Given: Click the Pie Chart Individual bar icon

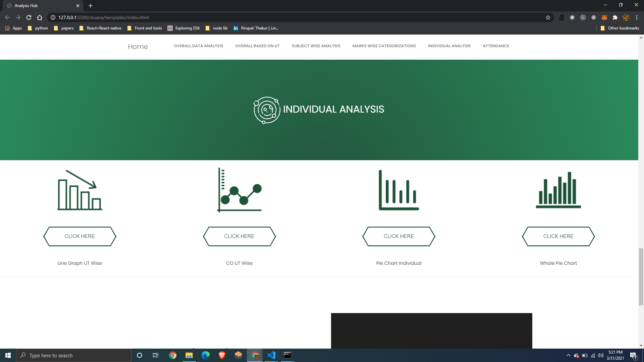Looking at the screenshot, I should tap(398, 190).
